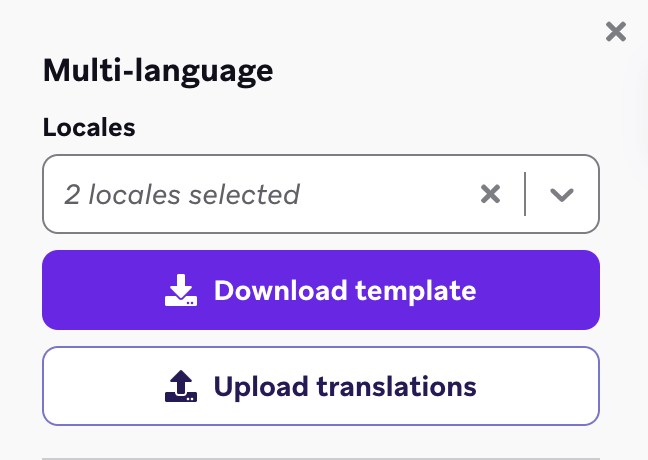Close the Multi-language panel
Screen dimensions: 648x460
(x=616, y=32)
